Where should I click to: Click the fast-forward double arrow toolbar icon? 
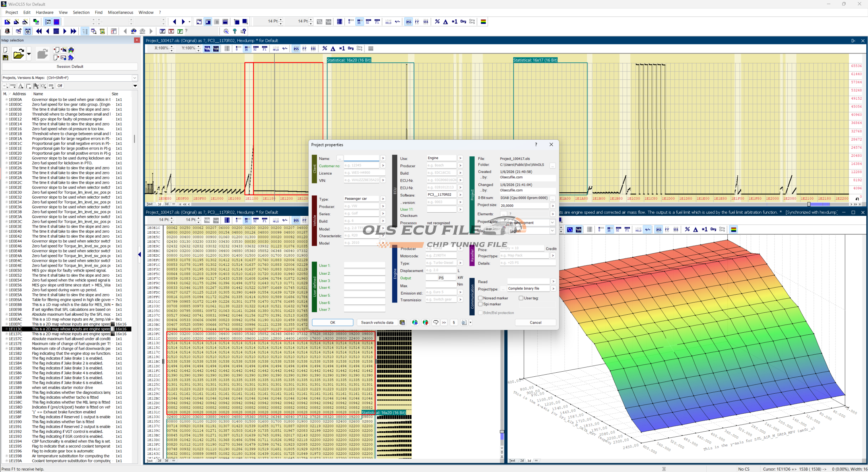point(73,31)
